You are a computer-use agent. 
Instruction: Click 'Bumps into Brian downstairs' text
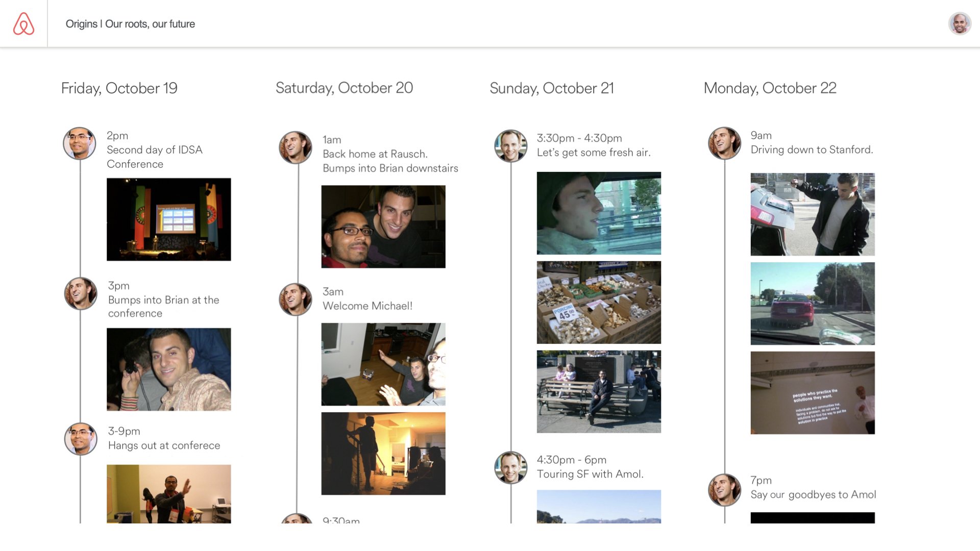390,168
